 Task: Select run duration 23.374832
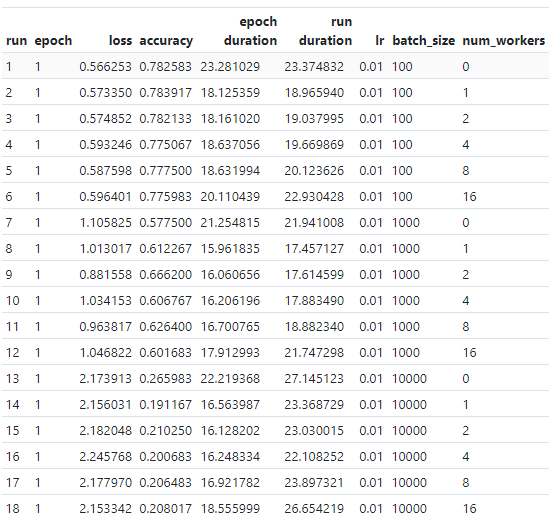314,67
